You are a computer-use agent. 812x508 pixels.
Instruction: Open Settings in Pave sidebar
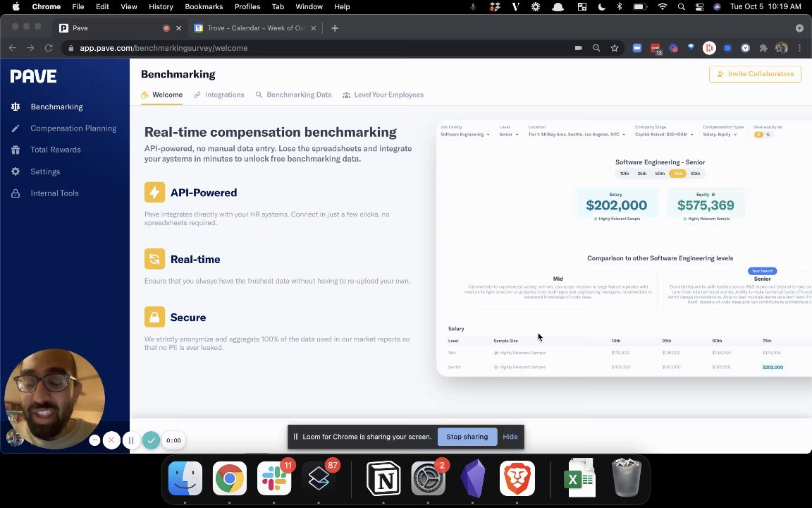pos(45,171)
